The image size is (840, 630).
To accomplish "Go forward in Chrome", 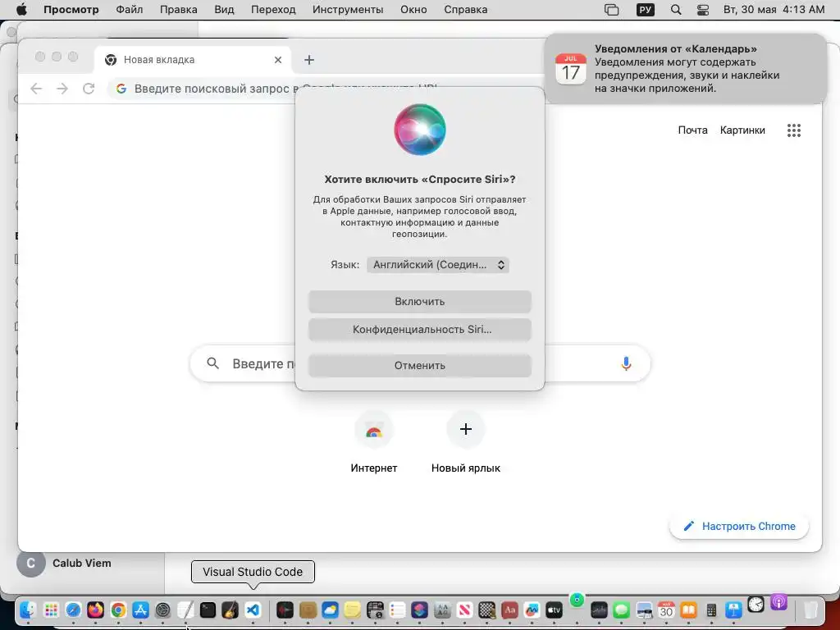I will click(x=62, y=89).
